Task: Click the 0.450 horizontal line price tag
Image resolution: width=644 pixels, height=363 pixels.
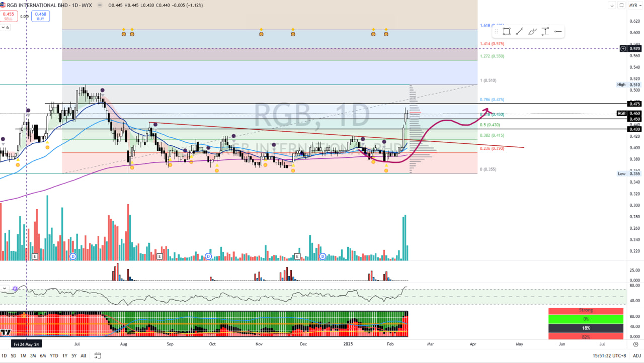Action: 634,119
